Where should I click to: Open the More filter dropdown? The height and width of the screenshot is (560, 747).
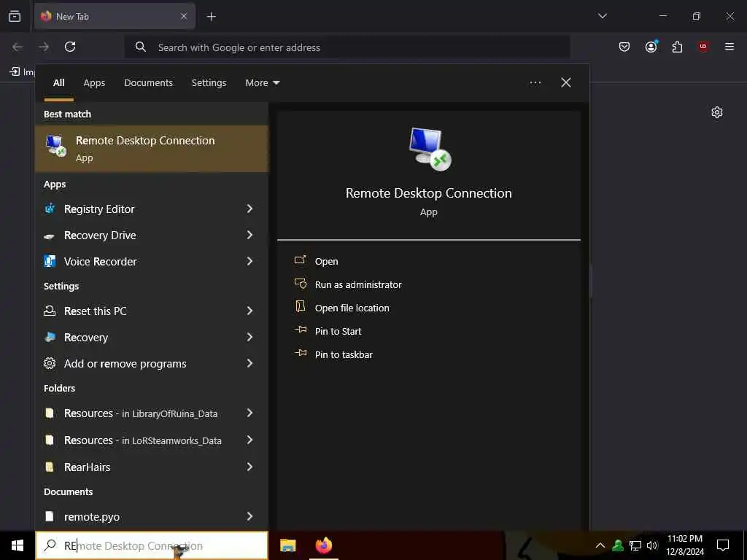tap(263, 83)
